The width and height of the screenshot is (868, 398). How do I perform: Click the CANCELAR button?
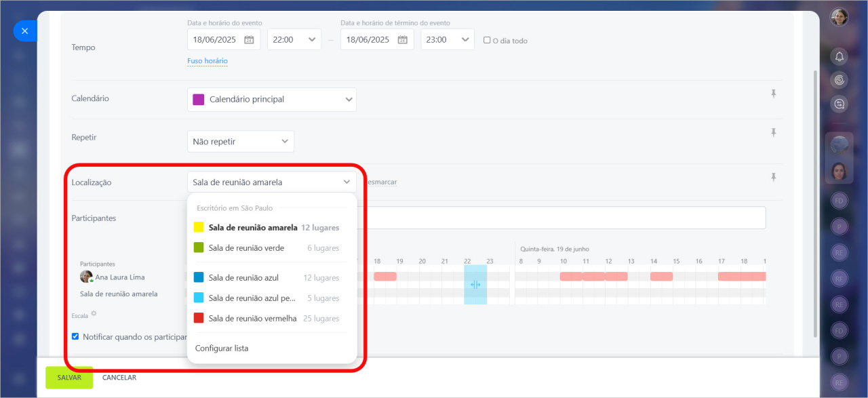tap(119, 378)
